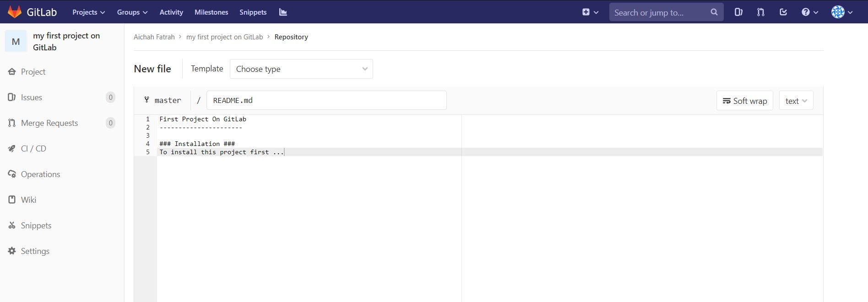Open the text syntax mode dropdown
The height and width of the screenshot is (302, 868).
(x=796, y=101)
